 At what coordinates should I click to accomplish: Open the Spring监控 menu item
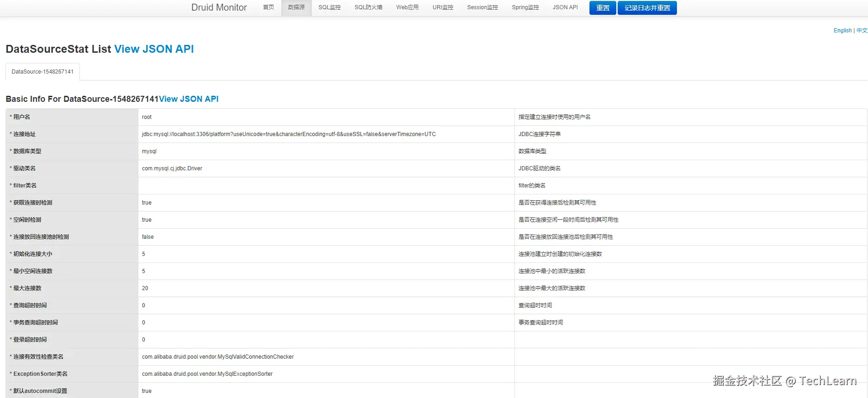pos(525,7)
